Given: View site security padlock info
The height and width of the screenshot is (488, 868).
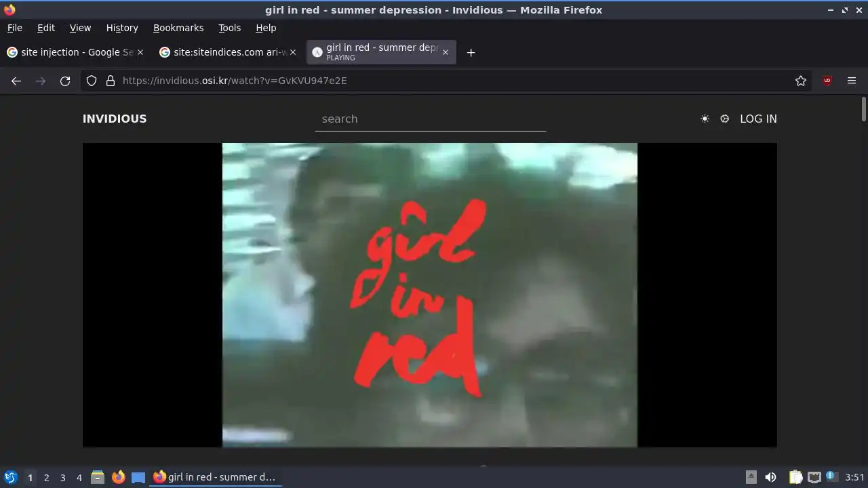Looking at the screenshot, I should [x=111, y=81].
